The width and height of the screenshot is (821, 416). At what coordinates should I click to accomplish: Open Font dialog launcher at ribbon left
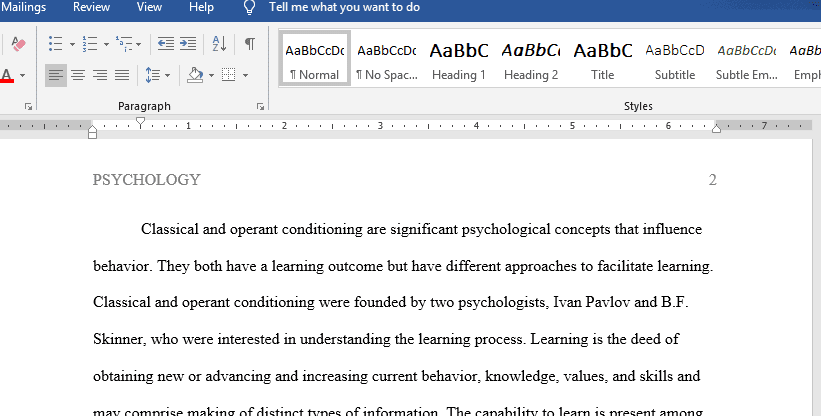(28, 107)
